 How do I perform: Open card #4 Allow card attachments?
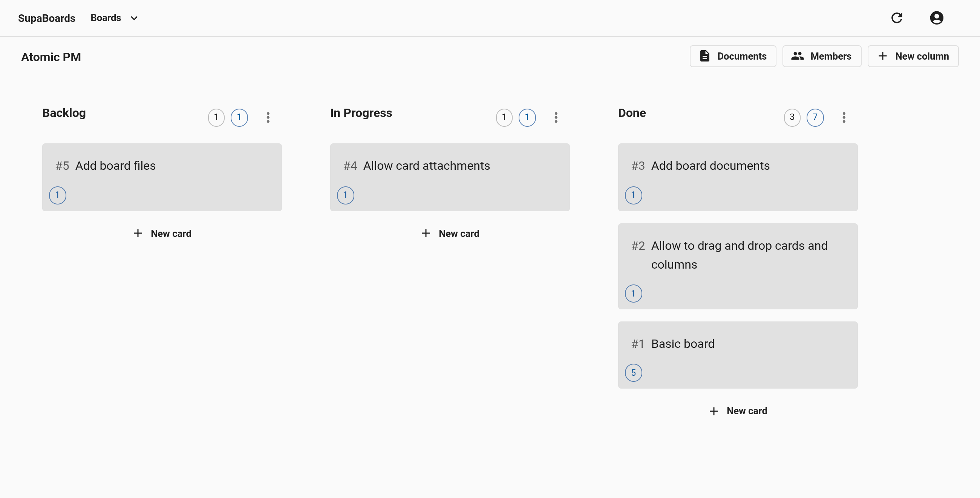point(450,177)
